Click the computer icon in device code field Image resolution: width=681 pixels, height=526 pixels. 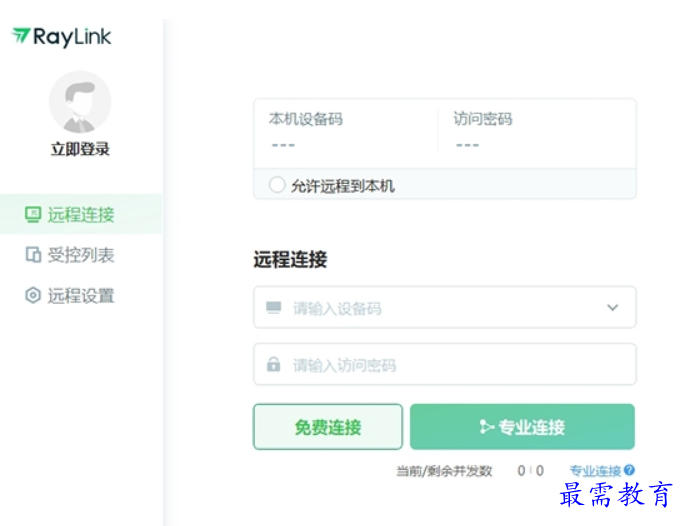(x=274, y=308)
